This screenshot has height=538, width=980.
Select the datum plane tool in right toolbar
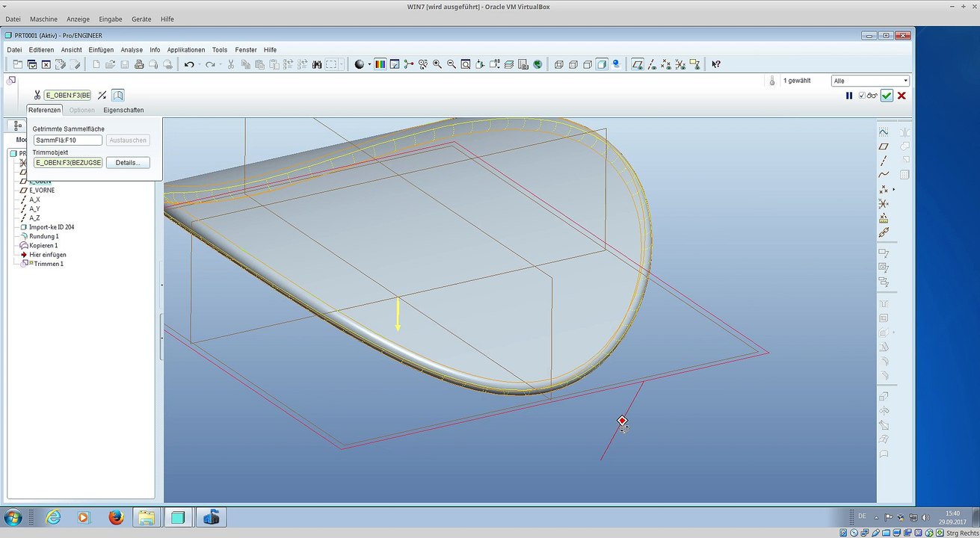click(884, 146)
